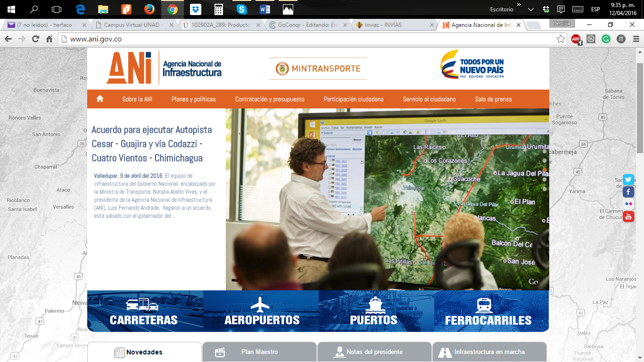Image resolution: width=644 pixels, height=362 pixels.
Task: Open the Sobre la ANI menu
Action: point(137,99)
